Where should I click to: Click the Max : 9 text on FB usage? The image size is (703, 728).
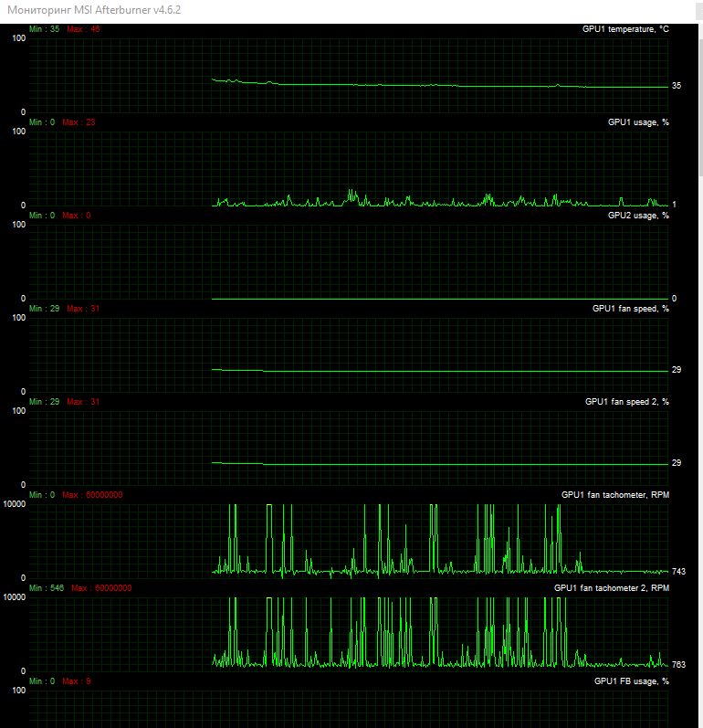(77, 681)
